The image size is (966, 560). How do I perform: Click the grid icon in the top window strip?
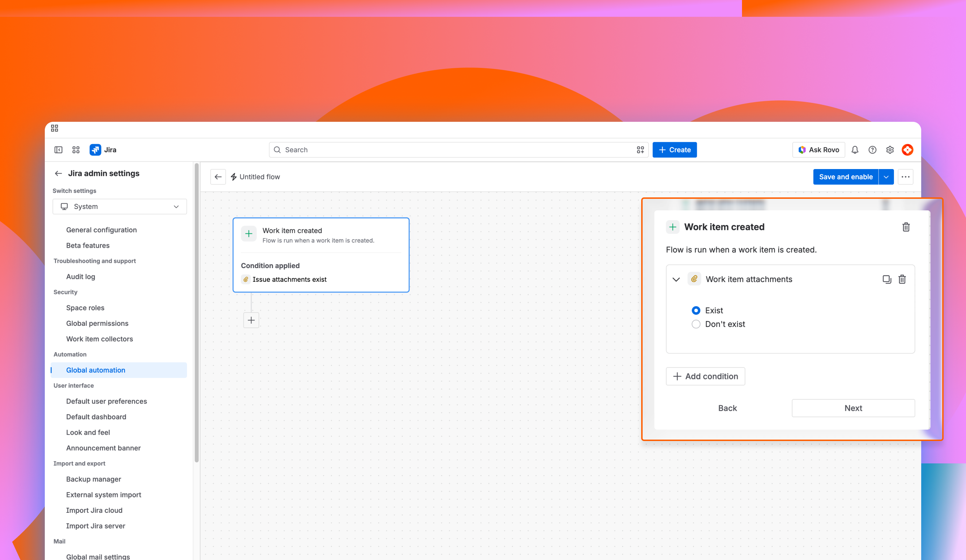pyautogui.click(x=55, y=128)
